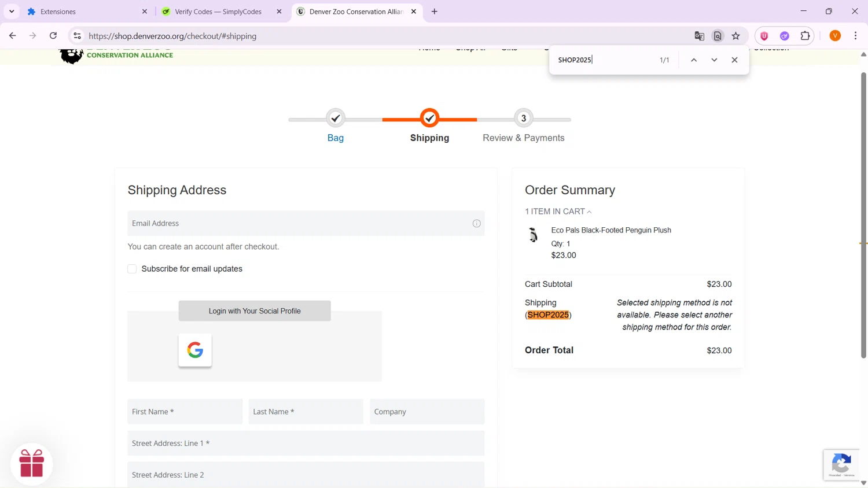Click Login with Your Social Profile
Image resolution: width=868 pixels, height=488 pixels.
click(x=255, y=311)
